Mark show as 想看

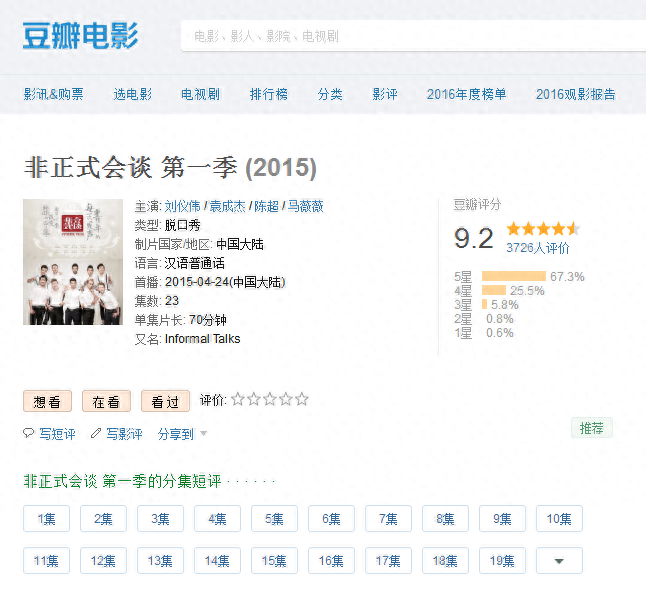(47, 401)
